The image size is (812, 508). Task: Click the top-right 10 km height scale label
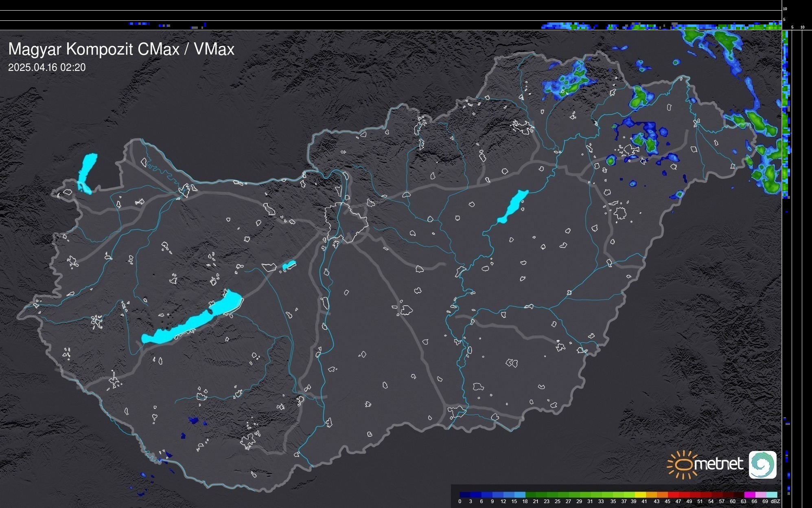[x=785, y=9]
